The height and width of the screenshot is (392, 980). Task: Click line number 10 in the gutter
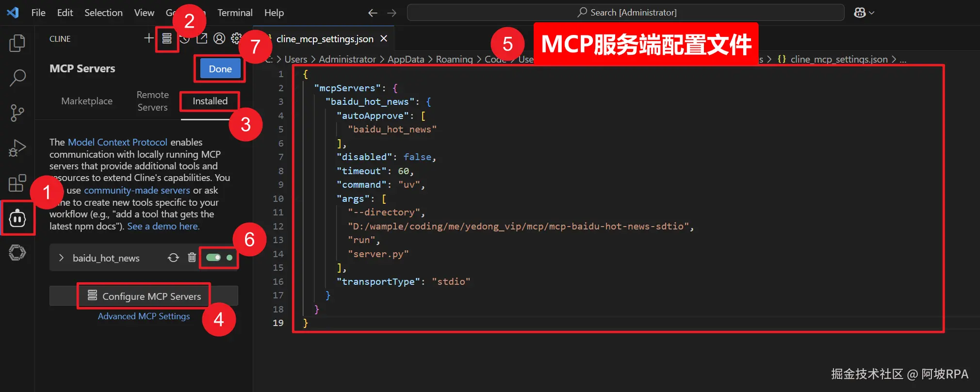click(278, 198)
